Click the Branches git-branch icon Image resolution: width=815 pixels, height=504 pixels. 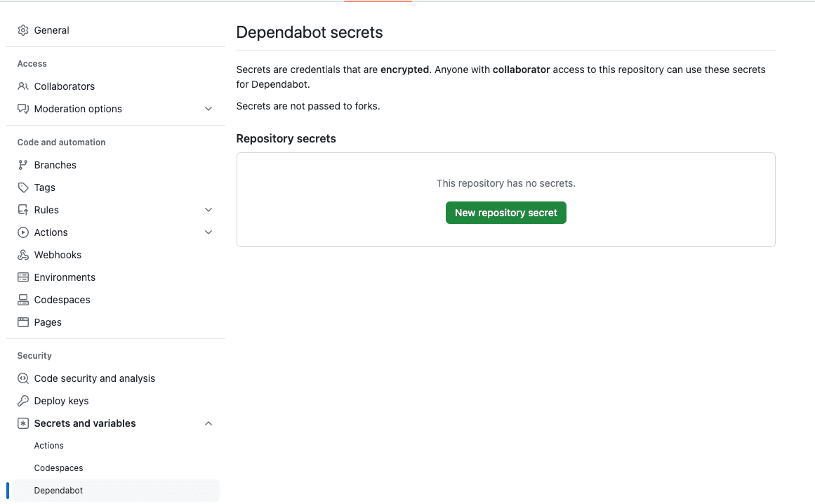pos(23,165)
